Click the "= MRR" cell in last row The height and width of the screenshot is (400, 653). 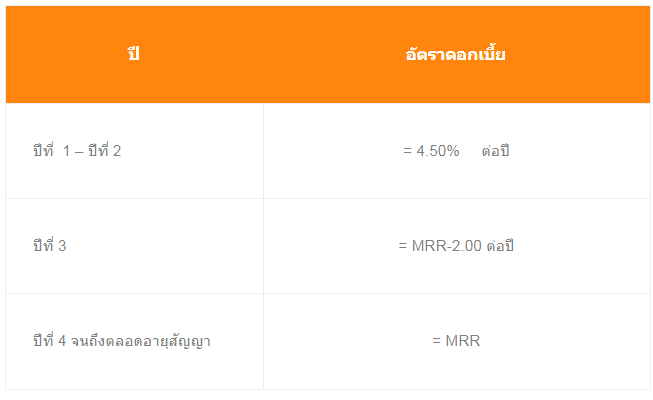pos(456,341)
